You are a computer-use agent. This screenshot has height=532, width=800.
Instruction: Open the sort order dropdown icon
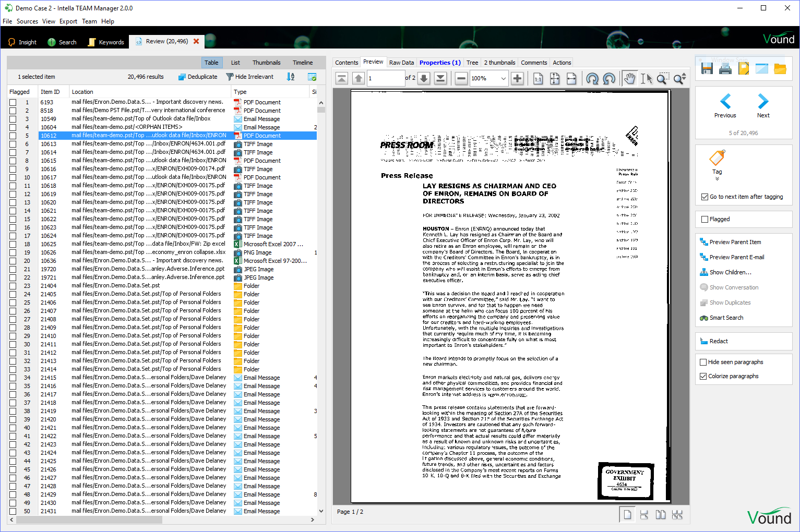click(x=291, y=77)
